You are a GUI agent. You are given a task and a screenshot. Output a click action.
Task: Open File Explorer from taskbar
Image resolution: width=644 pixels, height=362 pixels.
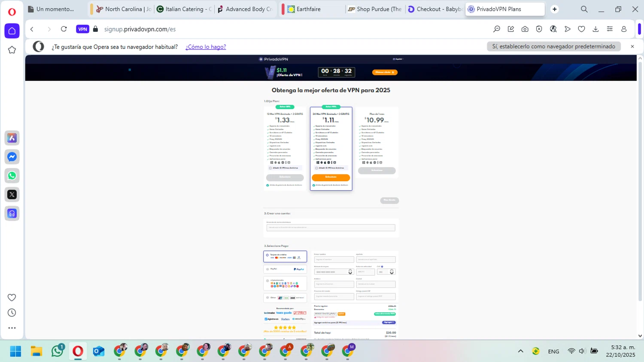[x=36, y=351]
